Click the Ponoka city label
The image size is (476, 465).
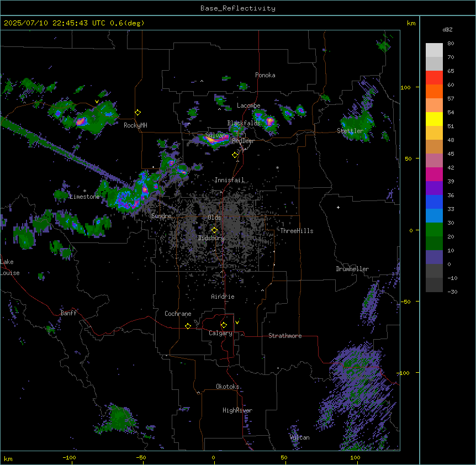pyautogui.click(x=265, y=75)
